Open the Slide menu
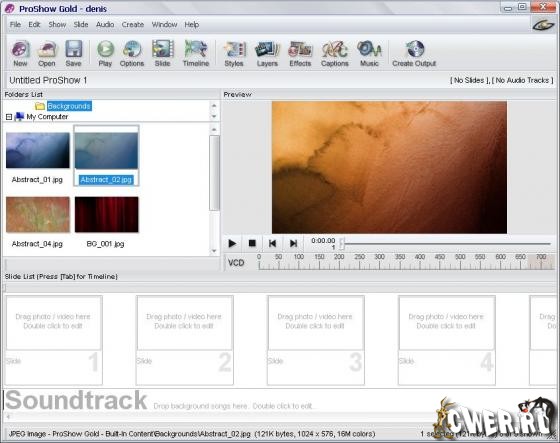This screenshot has height=443, width=560. point(81,25)
